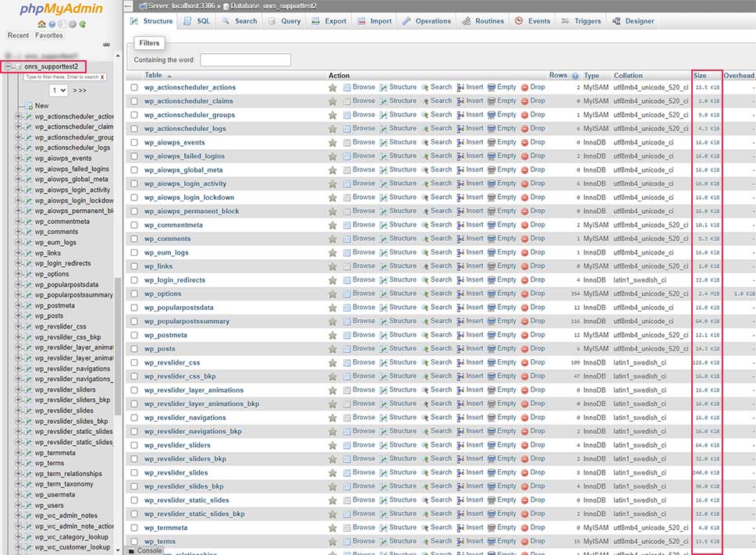Go to the Operations tab

pyautogui.click(x=427, y=21)
